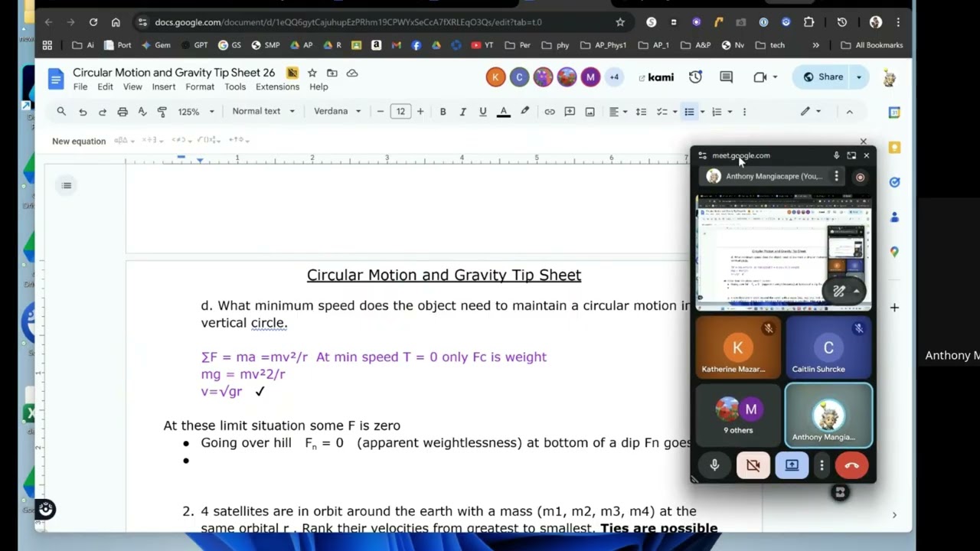
Task: Expand Share options arrow
Action: 858,77
